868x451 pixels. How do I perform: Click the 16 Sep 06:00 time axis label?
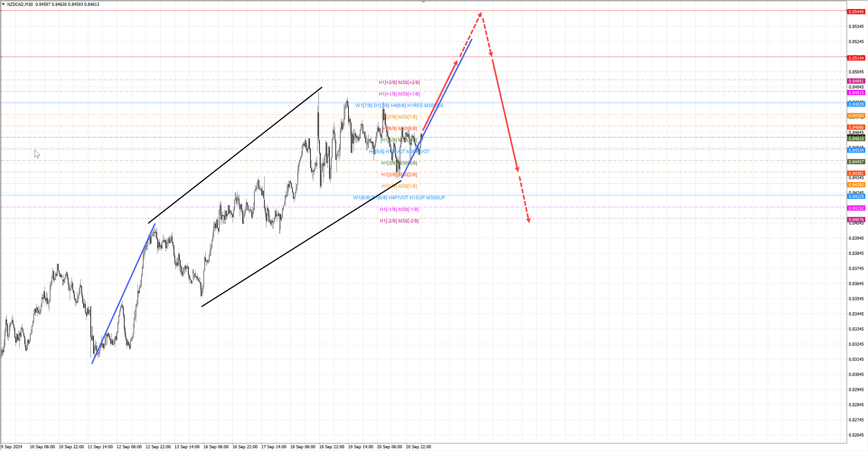pos(216,447)
